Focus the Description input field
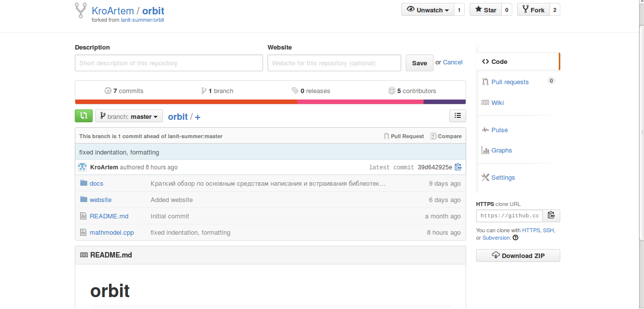 (168, 63)
